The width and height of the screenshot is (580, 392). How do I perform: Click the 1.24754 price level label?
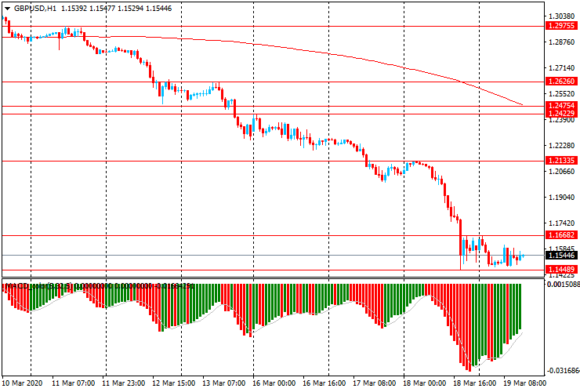(562, 106)
